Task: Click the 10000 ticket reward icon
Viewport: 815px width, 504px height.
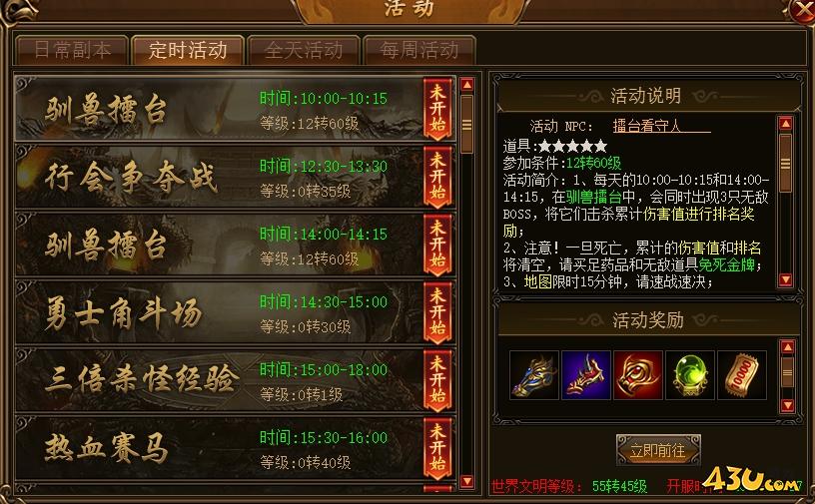Action: (742, 374)
